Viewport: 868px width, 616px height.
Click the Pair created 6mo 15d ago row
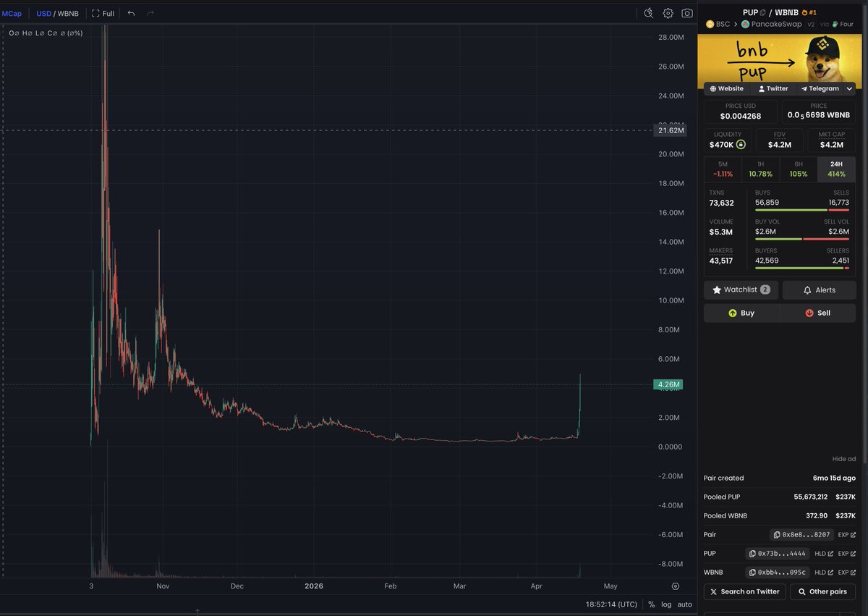[x=780, y=478]
